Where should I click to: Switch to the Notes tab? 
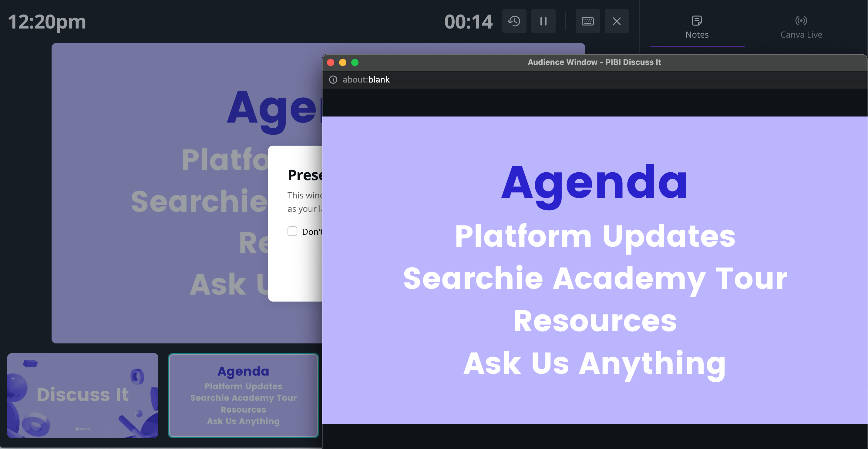(697, 27)
